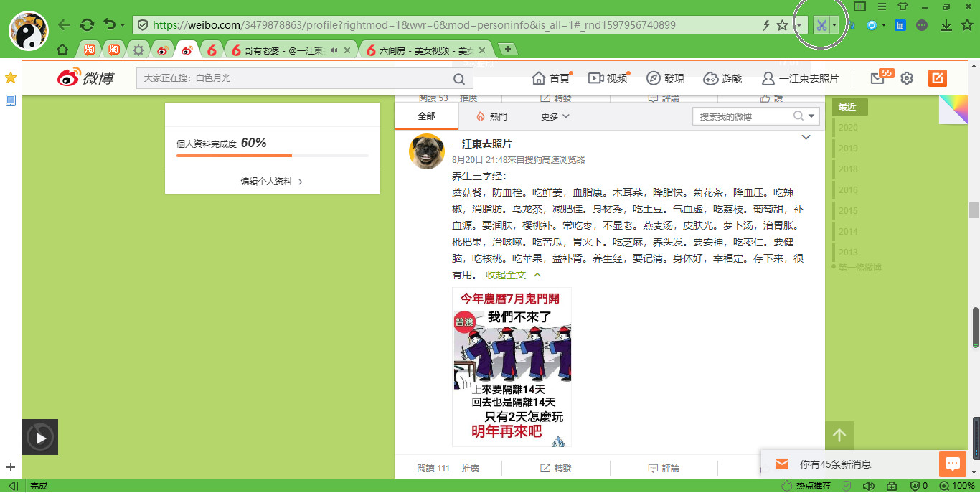Viewport: 980px width, 493px height.
Task: Click the blue sync extension icon
Action: click(872, 25)
